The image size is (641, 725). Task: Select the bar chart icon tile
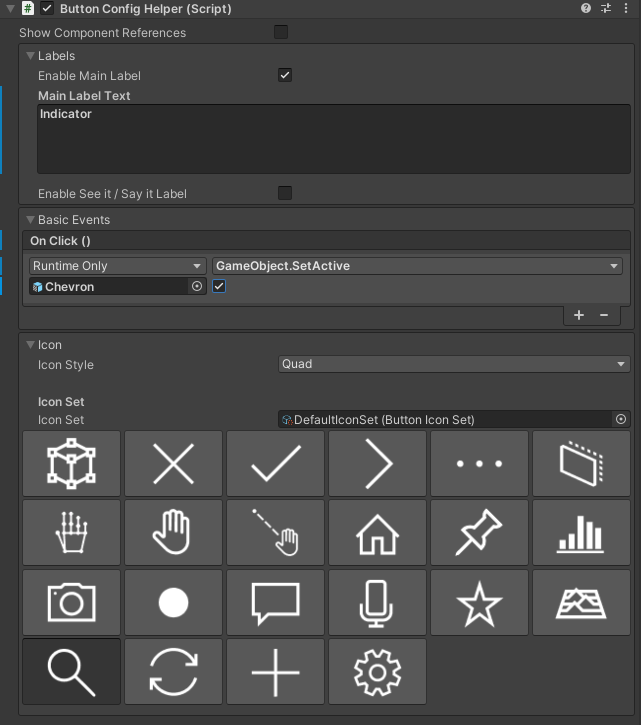(x=581, y=533)
